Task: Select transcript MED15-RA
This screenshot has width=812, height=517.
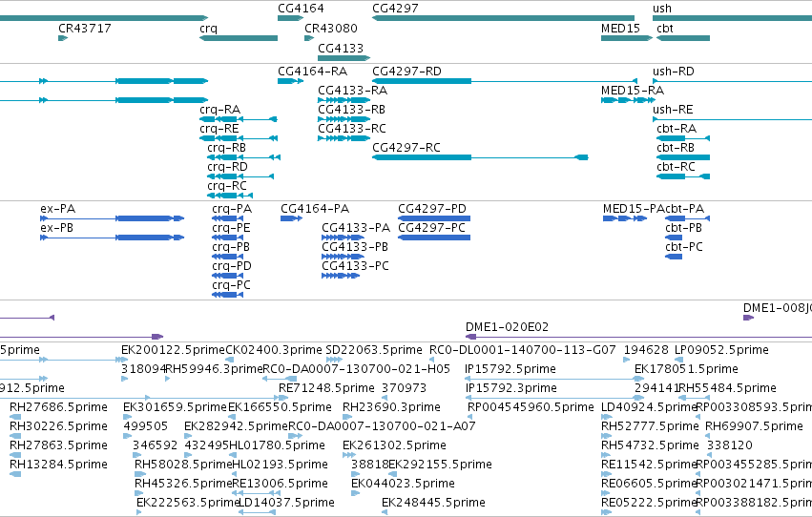Action: coord(628,100)
